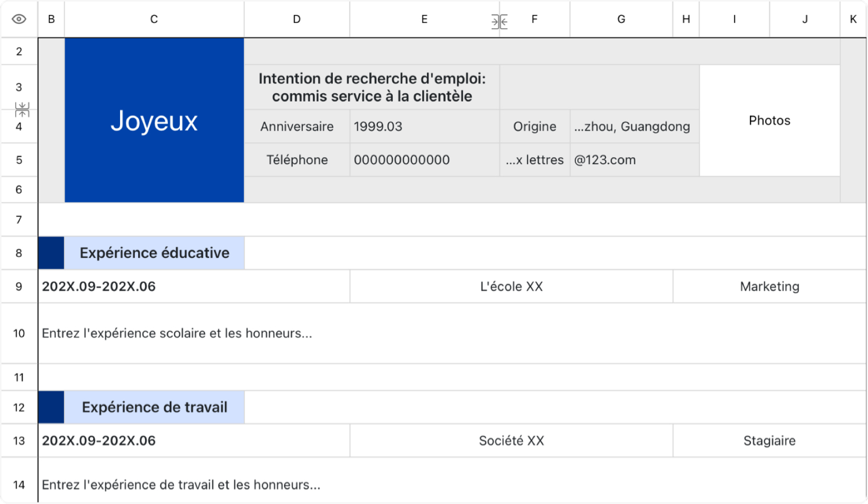The image size is (868, 504).
Task: Select row 9 header
Action: 19,286
